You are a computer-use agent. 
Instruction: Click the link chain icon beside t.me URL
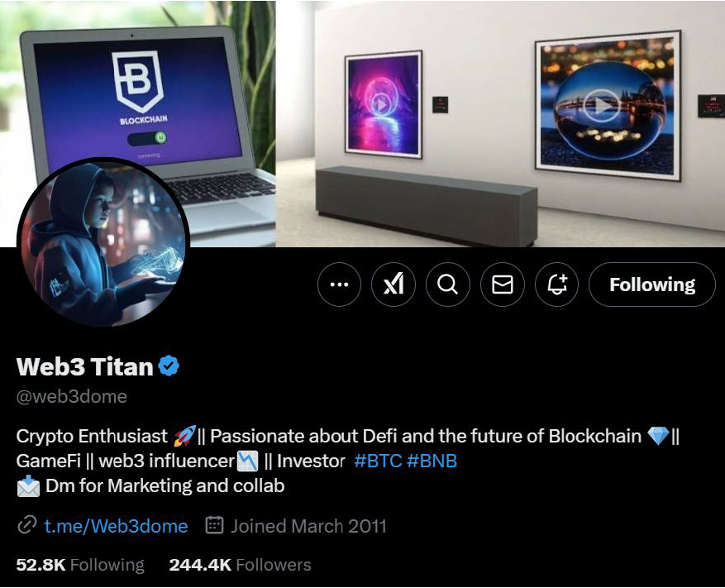26,525
